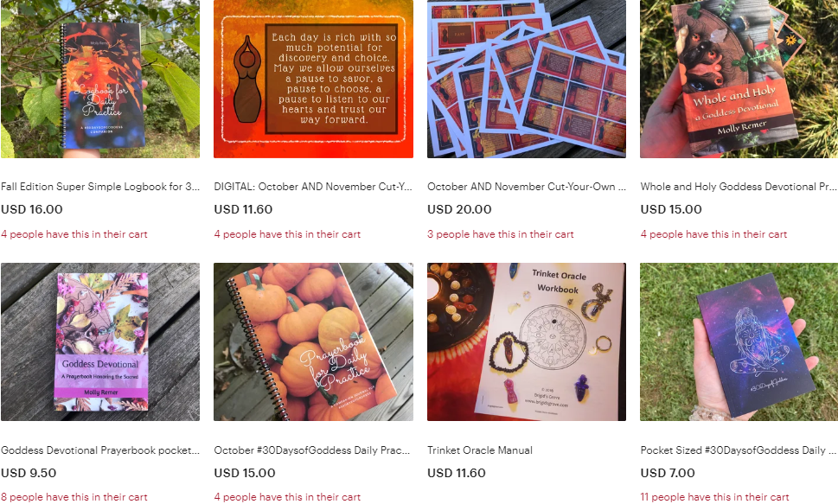Select the USD 20.00 price text
The width and height of the screenshot is (838, 504).
459,209
